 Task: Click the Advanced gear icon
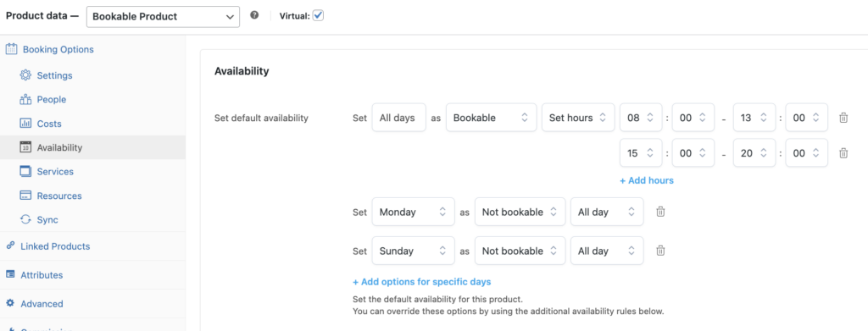pos(10,303)
